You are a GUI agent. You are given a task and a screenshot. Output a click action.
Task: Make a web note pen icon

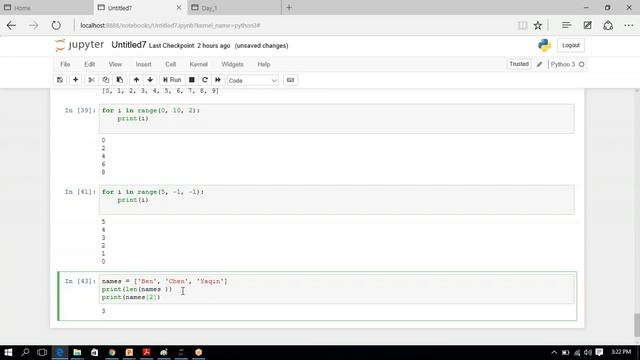tap(587, 25)
